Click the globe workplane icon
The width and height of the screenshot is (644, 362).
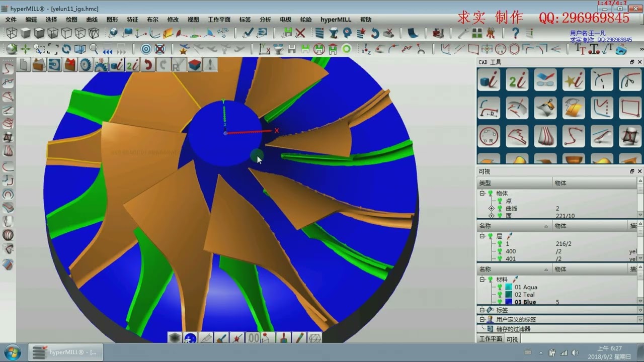(113, 33)
